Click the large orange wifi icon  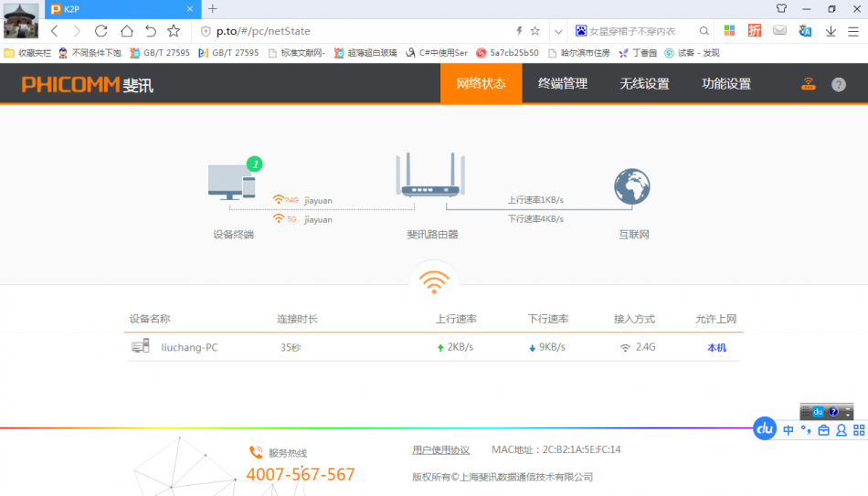coord(434,282)
